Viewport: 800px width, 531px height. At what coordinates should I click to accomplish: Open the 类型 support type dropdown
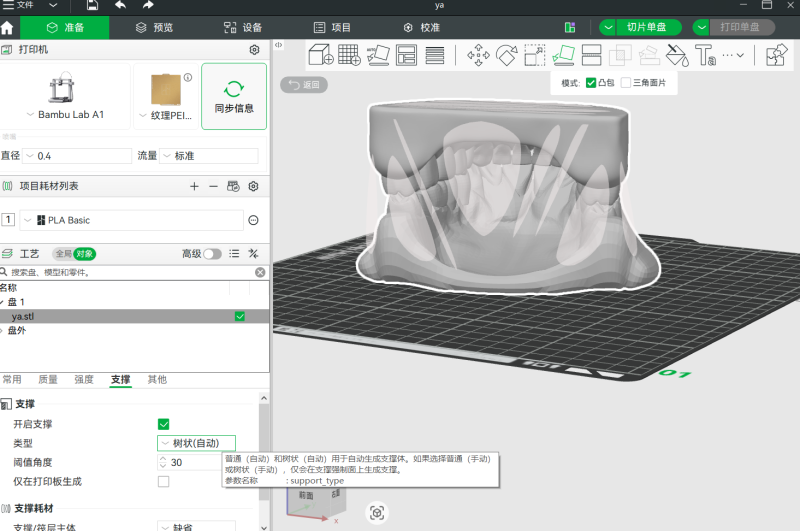197,443
